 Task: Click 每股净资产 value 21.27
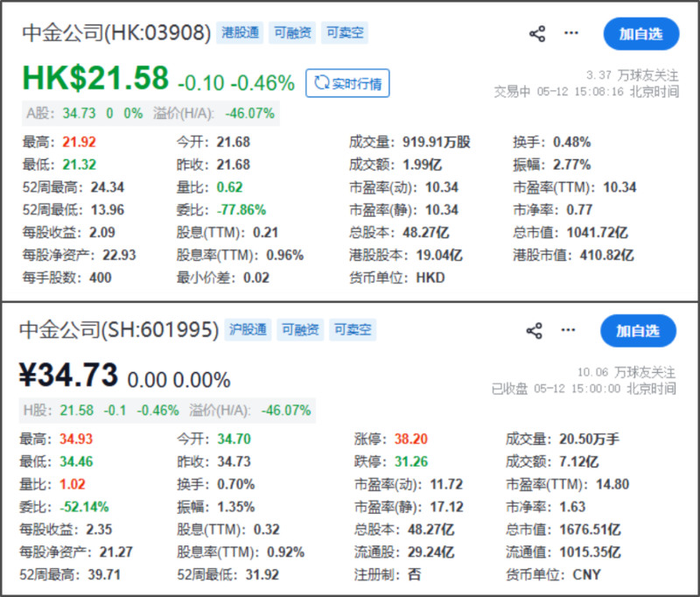pos(115,551)
